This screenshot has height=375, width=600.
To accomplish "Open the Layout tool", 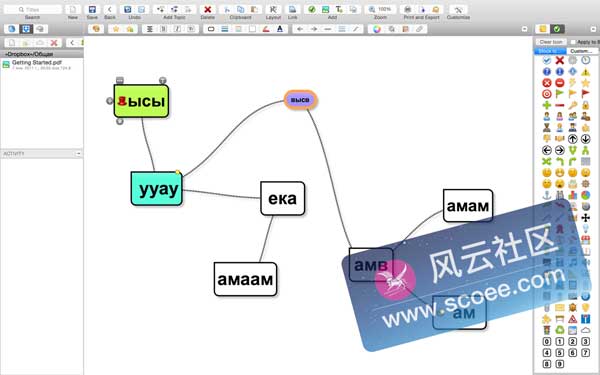I will pyautogui.click(x=273, y=9).
